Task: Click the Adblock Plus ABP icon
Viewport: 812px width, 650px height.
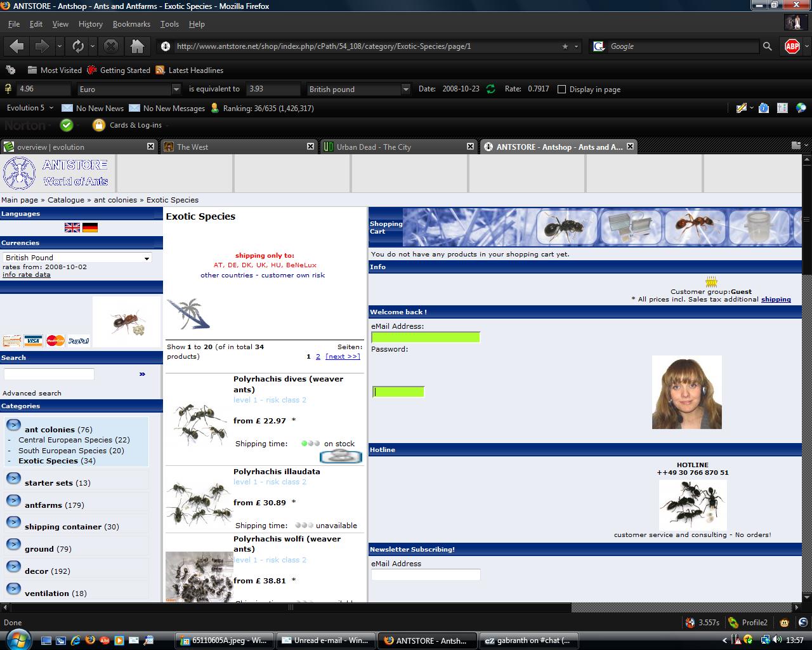Action: pos(792,46)
